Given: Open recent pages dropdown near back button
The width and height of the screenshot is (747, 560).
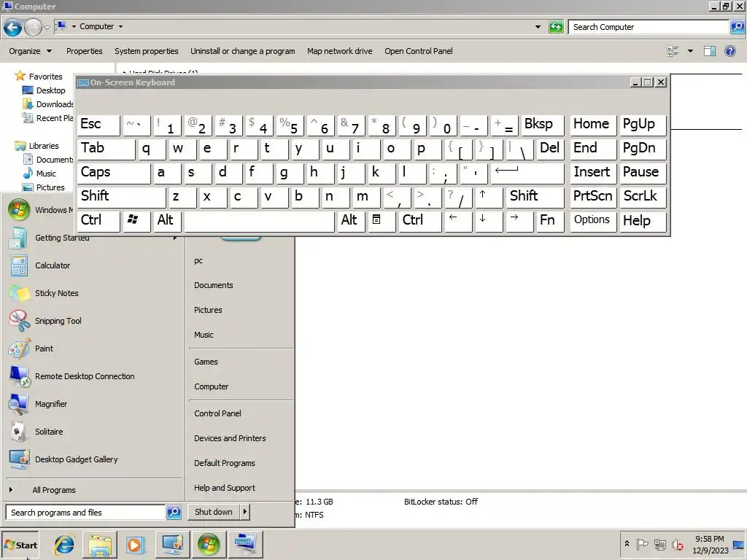Looking at the screenshot, I should pyautogui.click(x=47, y=27).
